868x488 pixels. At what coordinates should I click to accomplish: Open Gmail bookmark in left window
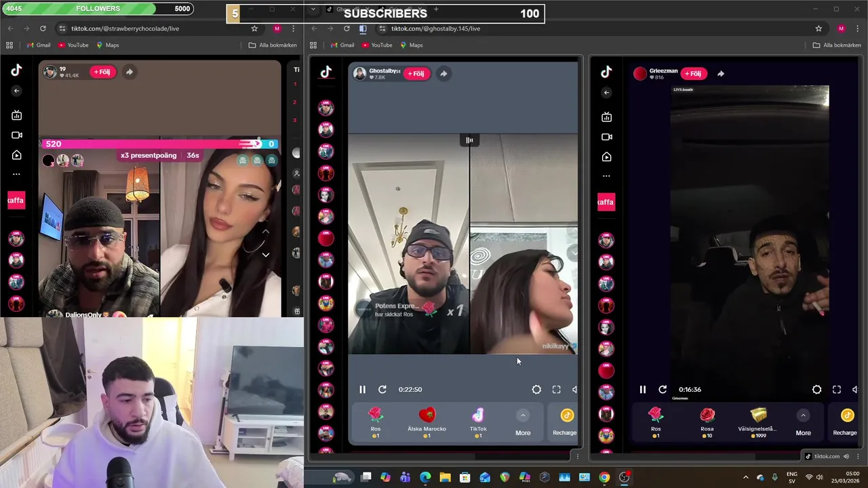(x=38, y=45)
